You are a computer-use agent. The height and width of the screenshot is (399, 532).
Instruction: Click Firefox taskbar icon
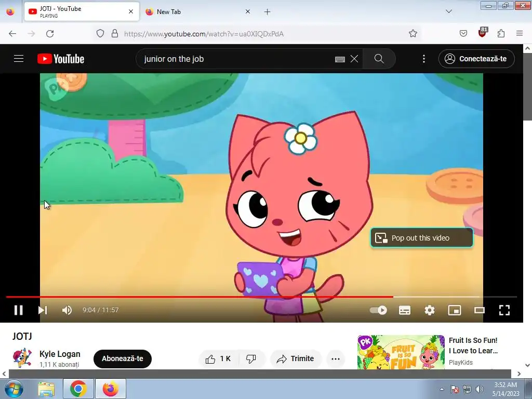pos(111,389)
